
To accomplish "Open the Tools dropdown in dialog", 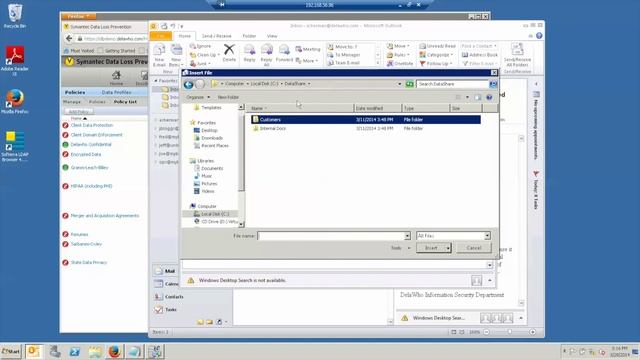I will click(x=400, y=248).
